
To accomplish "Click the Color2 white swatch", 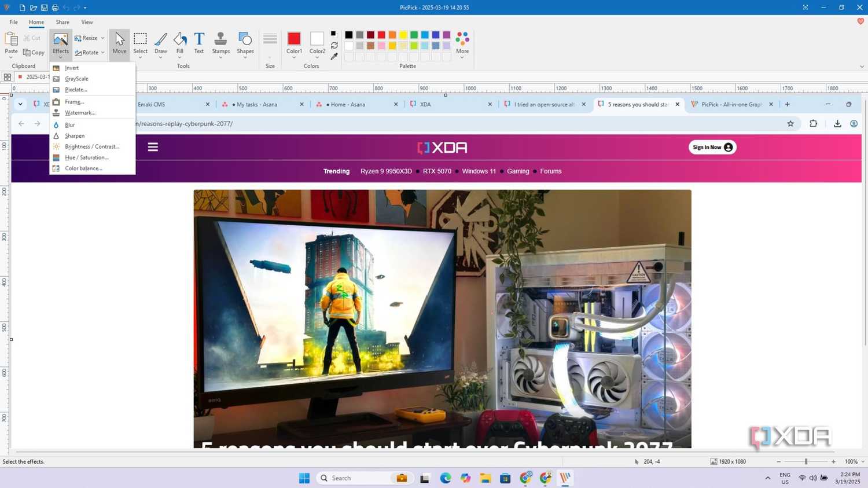I will tap(317, 39).
